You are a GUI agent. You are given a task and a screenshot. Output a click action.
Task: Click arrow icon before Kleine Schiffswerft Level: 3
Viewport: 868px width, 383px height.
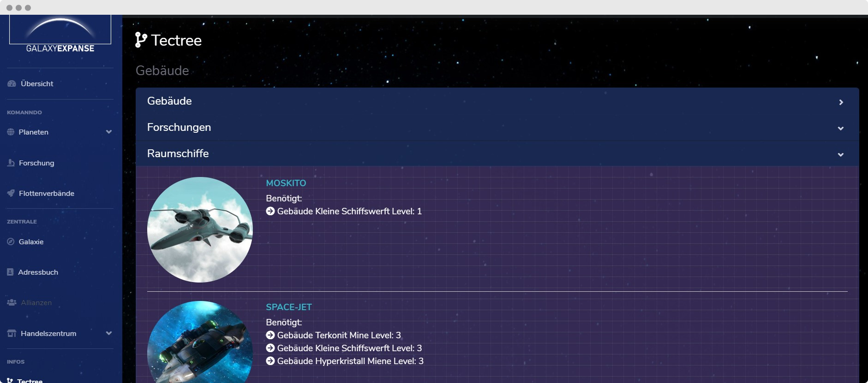pyautogui.click(x=270, y=348)
